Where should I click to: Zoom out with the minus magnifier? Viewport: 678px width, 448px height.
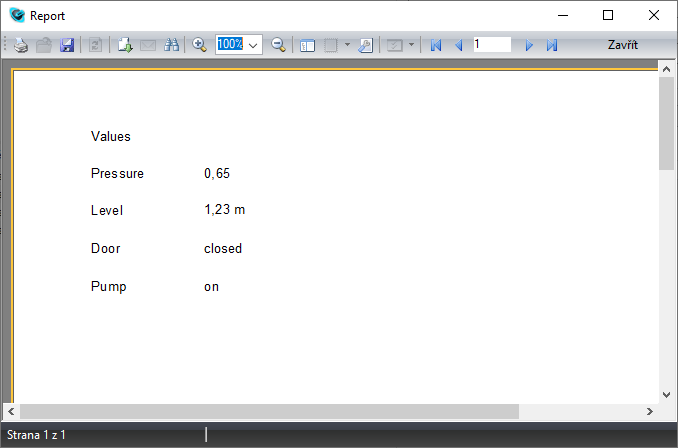(278, 45)
